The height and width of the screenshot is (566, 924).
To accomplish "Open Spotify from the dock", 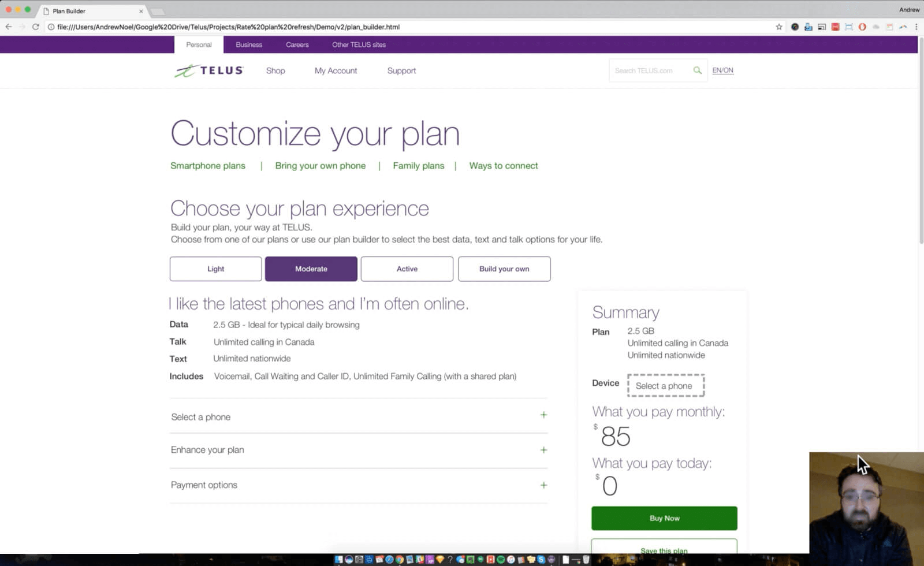I will (500, 559).
